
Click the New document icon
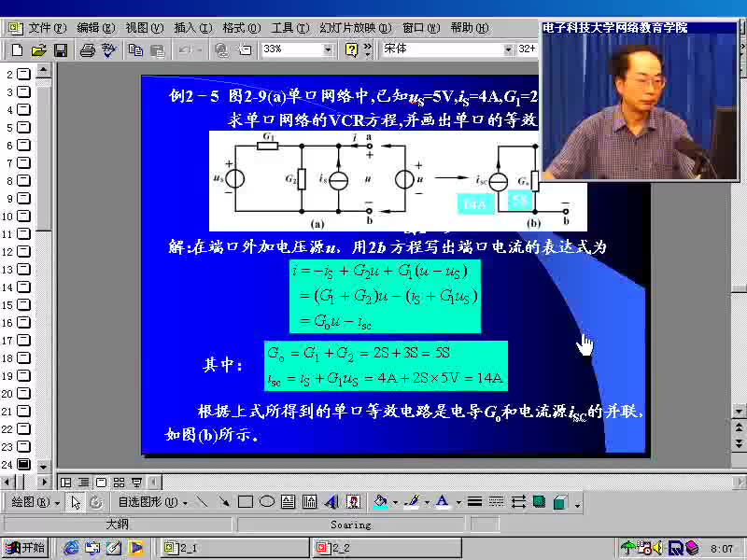(x=17, y=49)
